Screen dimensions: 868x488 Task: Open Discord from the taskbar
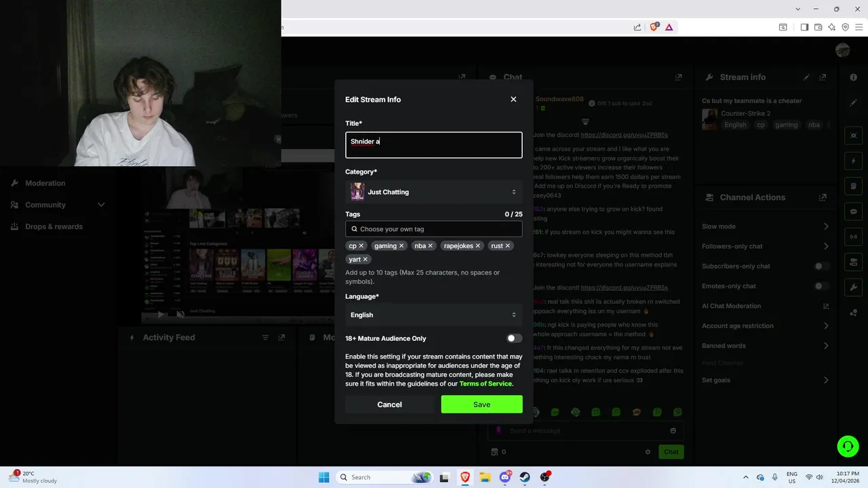[x=505, y=477]
